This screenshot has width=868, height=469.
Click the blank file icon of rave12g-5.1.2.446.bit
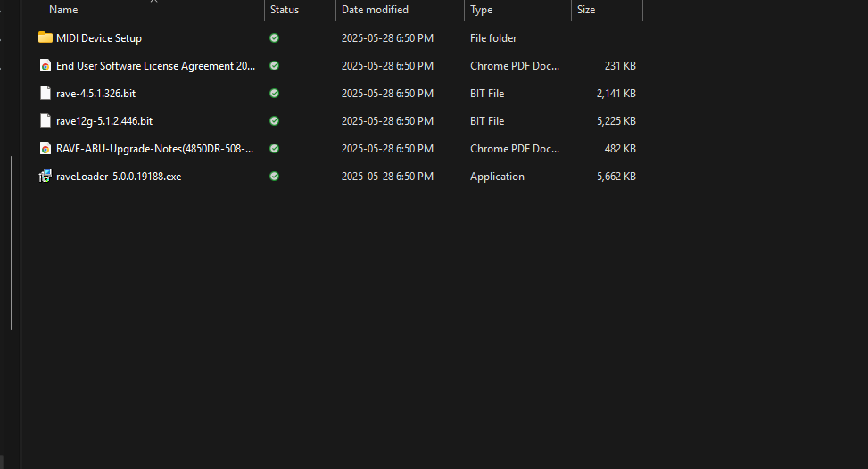(45, 120)
